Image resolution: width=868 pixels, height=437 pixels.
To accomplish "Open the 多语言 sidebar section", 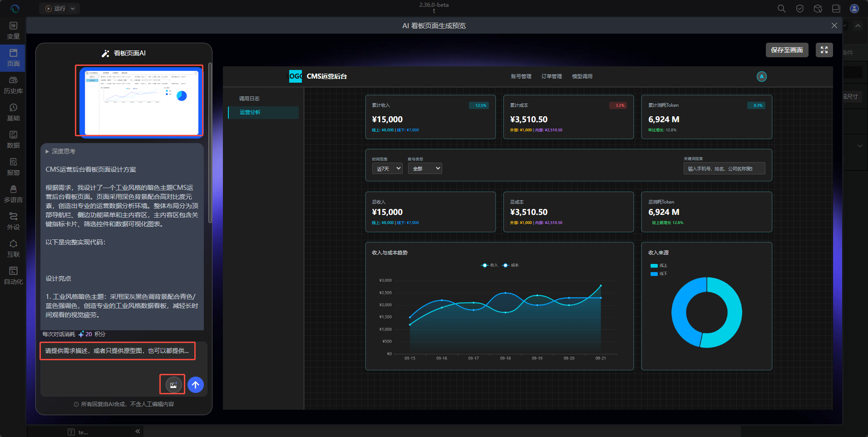I will point(13,194).
